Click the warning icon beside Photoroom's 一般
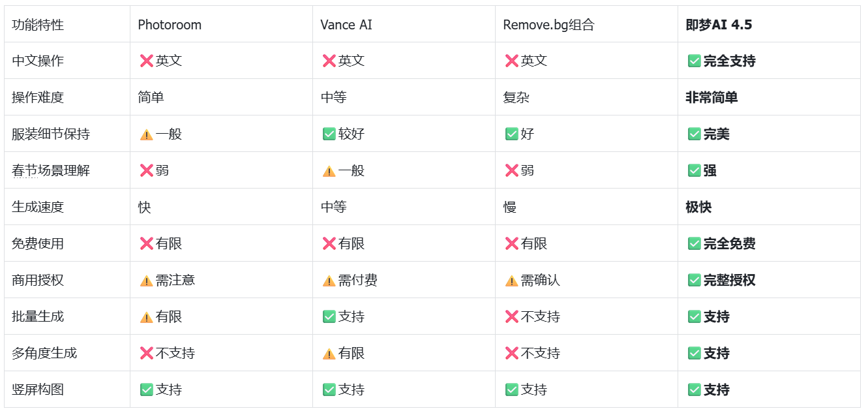 [146, 134]
